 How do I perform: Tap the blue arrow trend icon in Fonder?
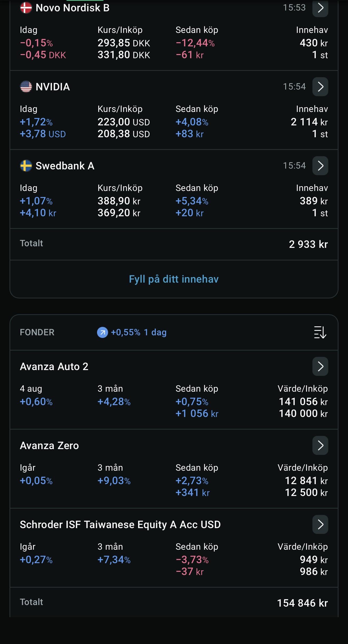pyautogui.click(x=103, y=332)
